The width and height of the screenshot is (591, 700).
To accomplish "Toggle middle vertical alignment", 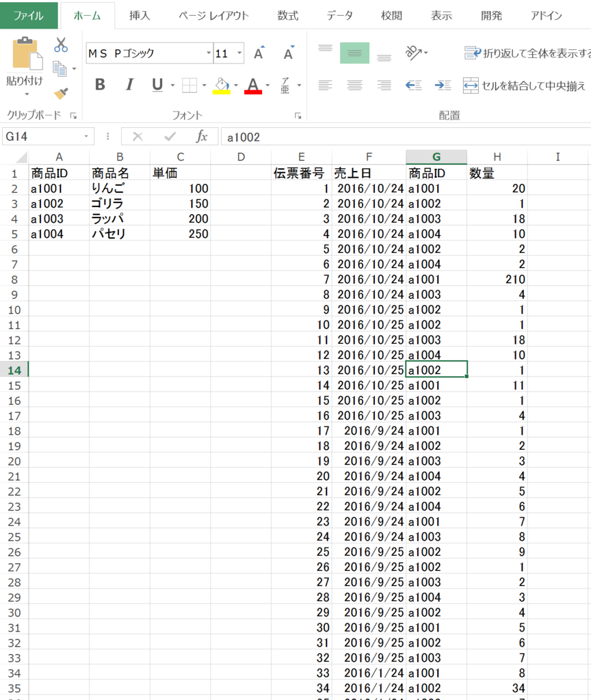I will [x=355, y=53].
